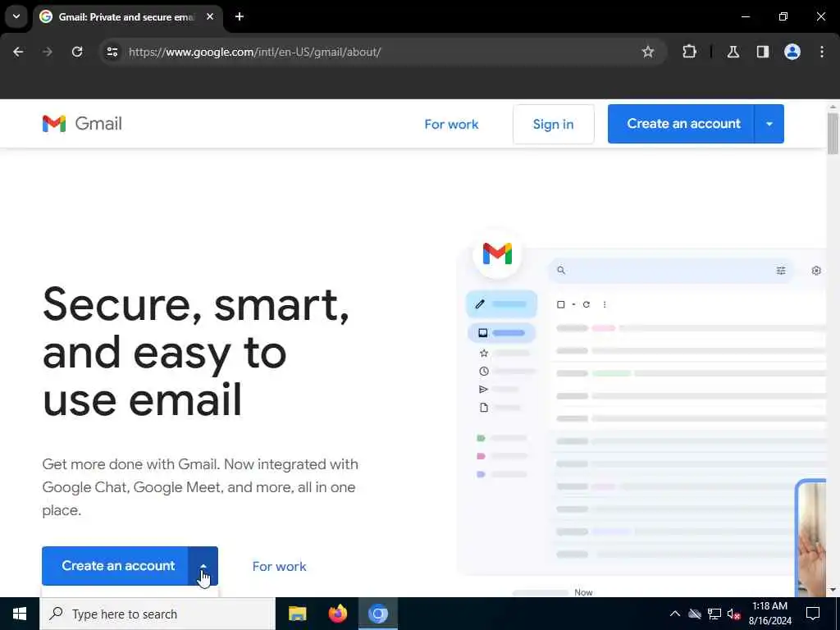Open the tab search dropdown arrow
Screen dimensions: 840x630
coord(16,16)
